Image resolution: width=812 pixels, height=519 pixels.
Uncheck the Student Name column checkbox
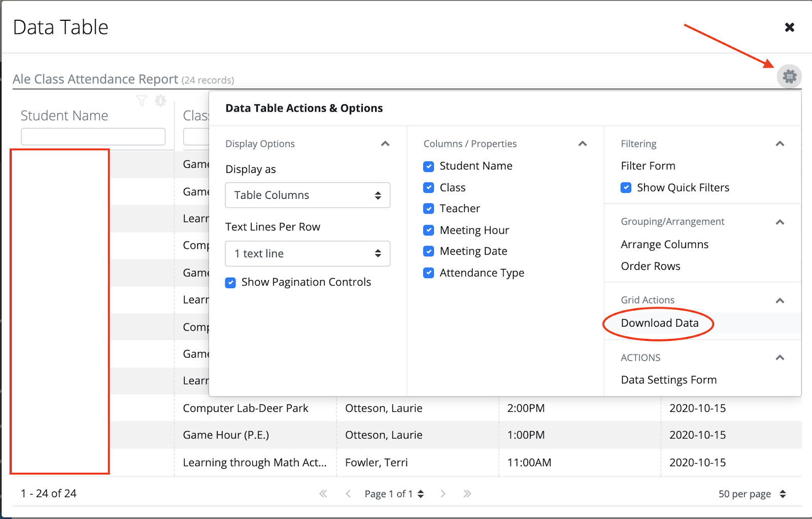click(429, 166)
